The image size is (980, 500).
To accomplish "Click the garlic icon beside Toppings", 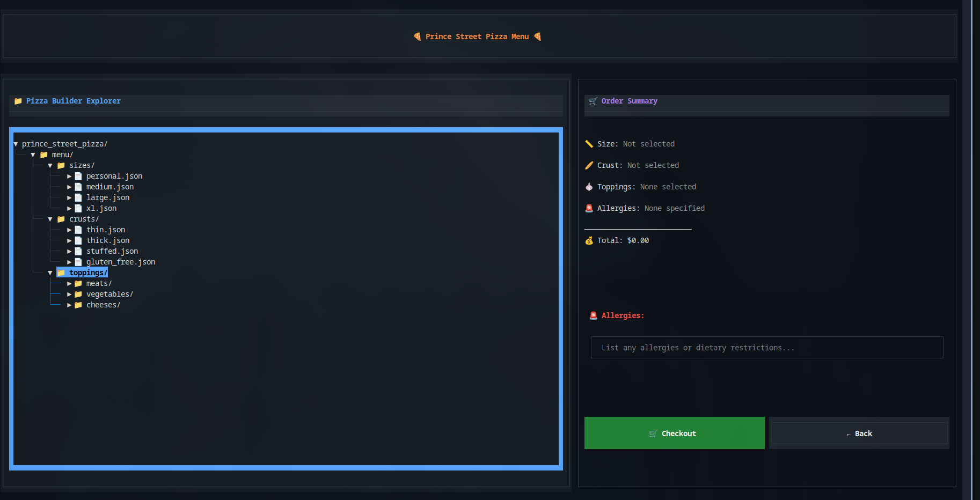I will [x=589, y=187].
